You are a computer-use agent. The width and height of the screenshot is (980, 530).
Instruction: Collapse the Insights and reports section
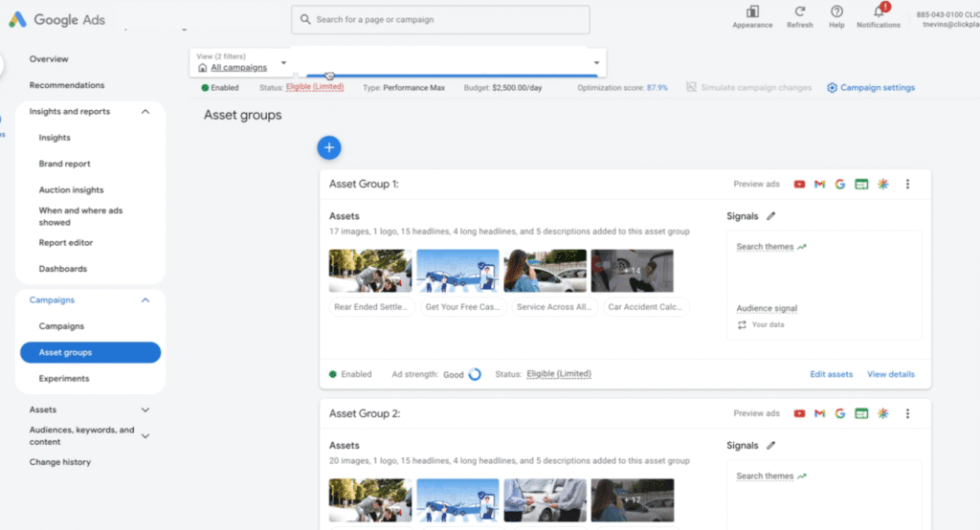pyautogui.click(x=145, y=112)
